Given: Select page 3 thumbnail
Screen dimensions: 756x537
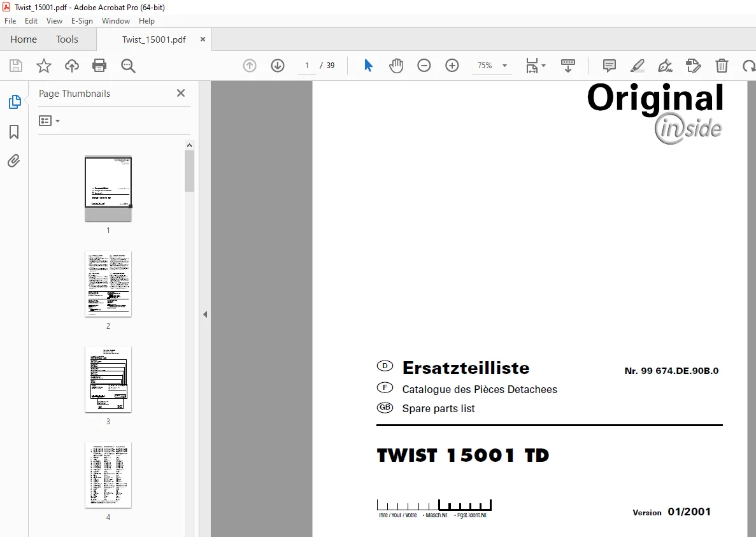Looking at the screenshot, I should coord(108,380).
